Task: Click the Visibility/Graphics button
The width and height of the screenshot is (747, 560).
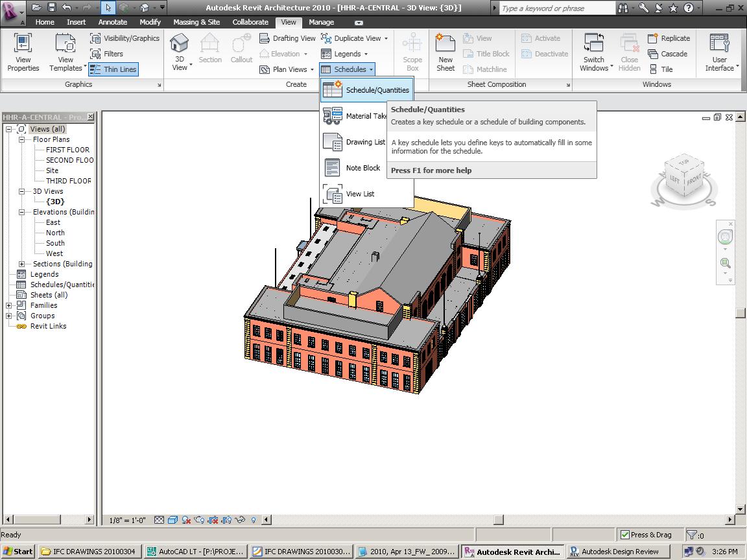Action: [124, 38]
